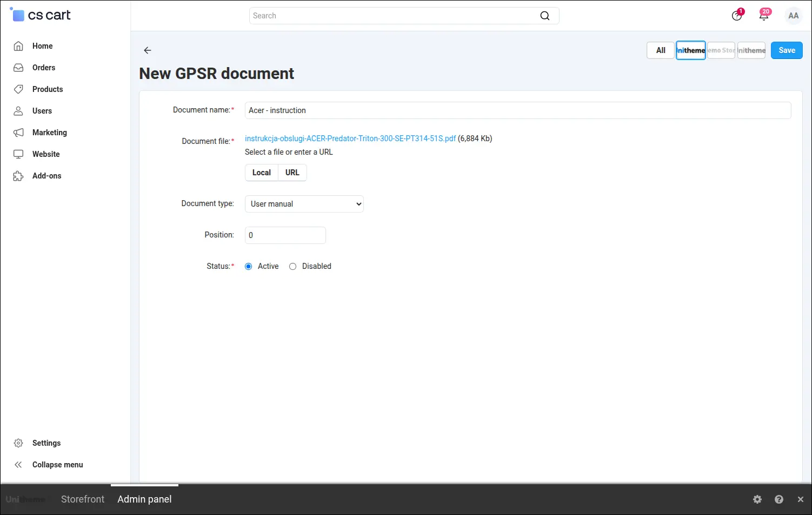Open Users via the person icon

point(18,111)
